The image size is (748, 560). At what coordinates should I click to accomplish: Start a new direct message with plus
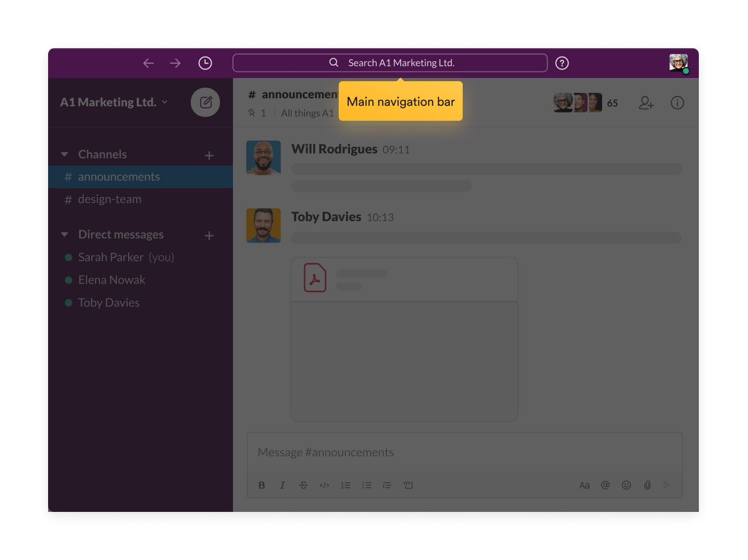tap(209, 236)
